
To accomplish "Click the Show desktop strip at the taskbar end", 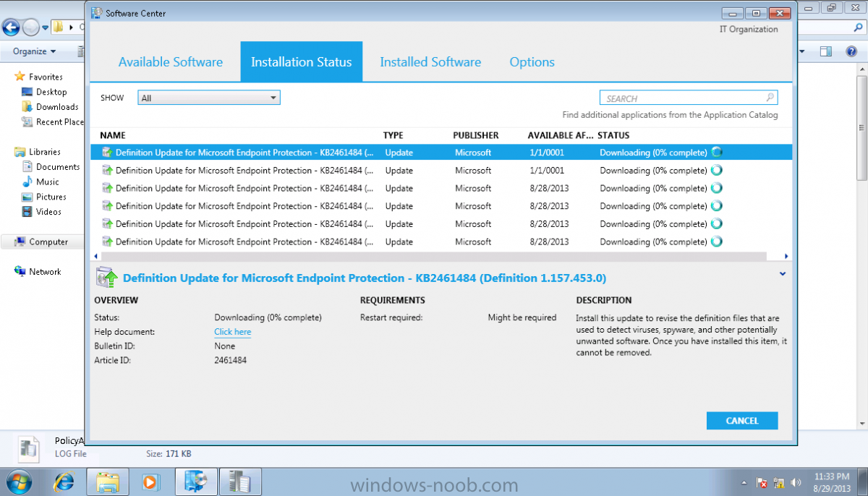I will (x=863, y=482).
